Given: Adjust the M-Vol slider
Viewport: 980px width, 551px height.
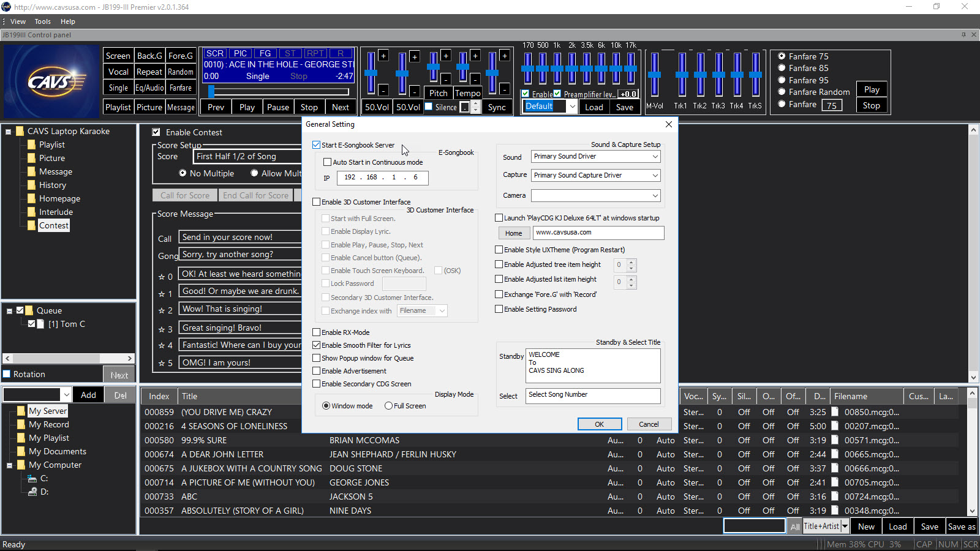Looking at the screenshot, I should (x=655, y=74).
